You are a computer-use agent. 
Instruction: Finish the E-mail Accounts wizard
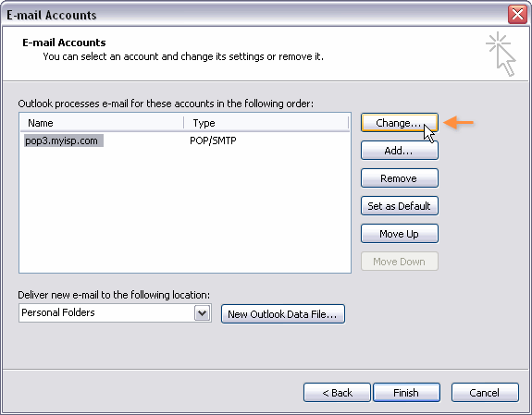[406, 393]
